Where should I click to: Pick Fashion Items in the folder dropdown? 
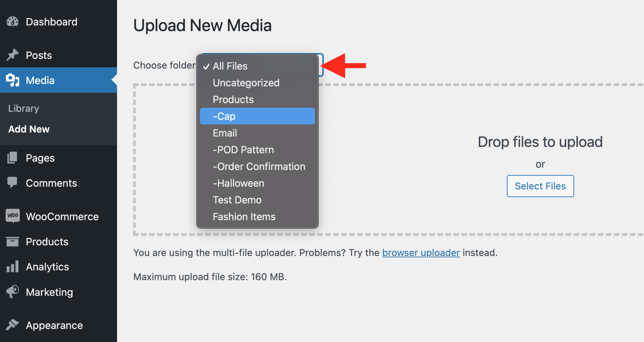tap(244, 217)
